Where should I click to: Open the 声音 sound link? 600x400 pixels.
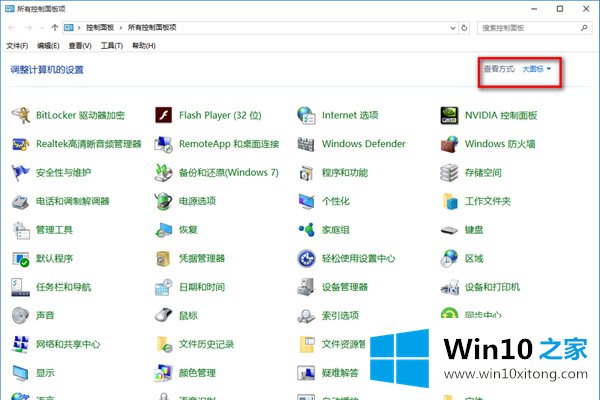[x=45, y=316]
